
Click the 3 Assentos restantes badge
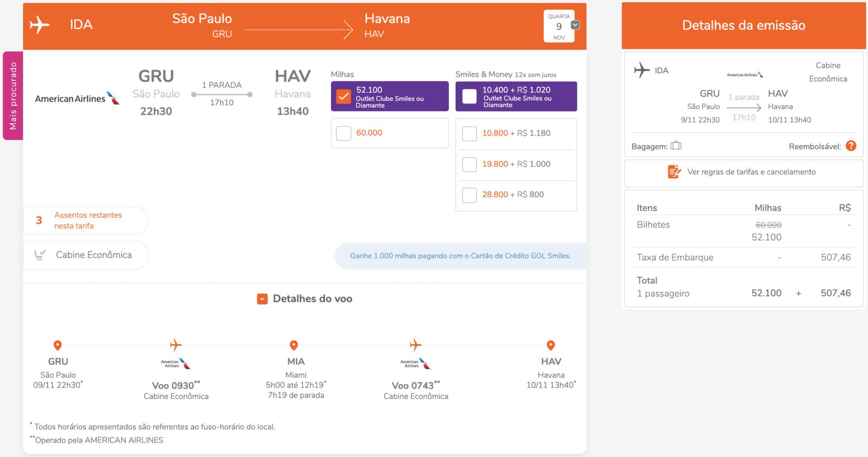[85, 220]
